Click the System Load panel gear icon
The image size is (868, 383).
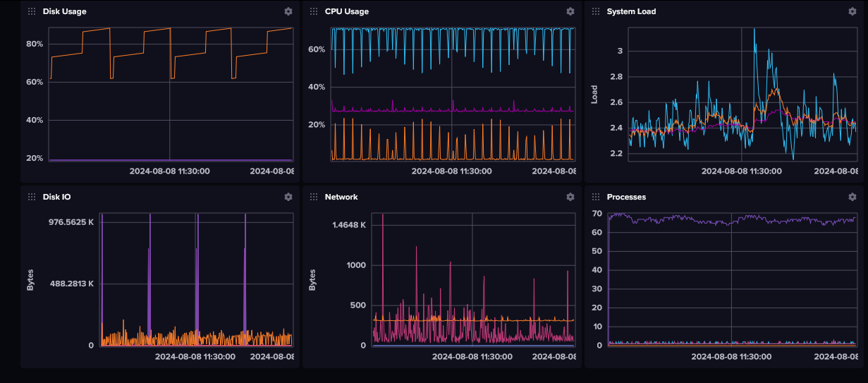[852, 11]
